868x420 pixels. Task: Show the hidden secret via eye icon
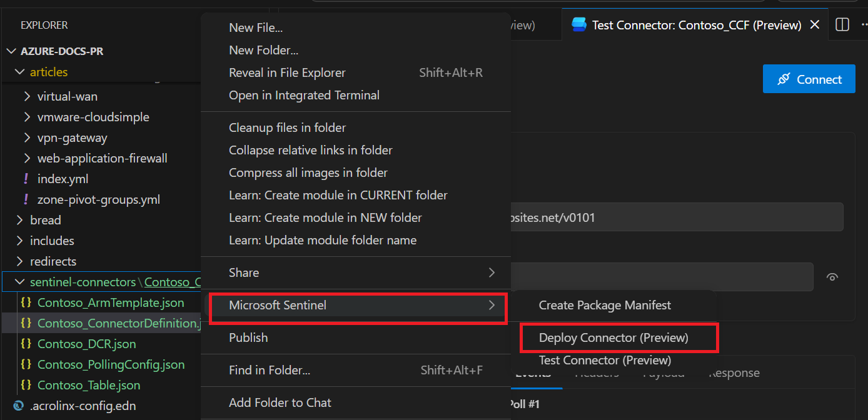[832, 277]
